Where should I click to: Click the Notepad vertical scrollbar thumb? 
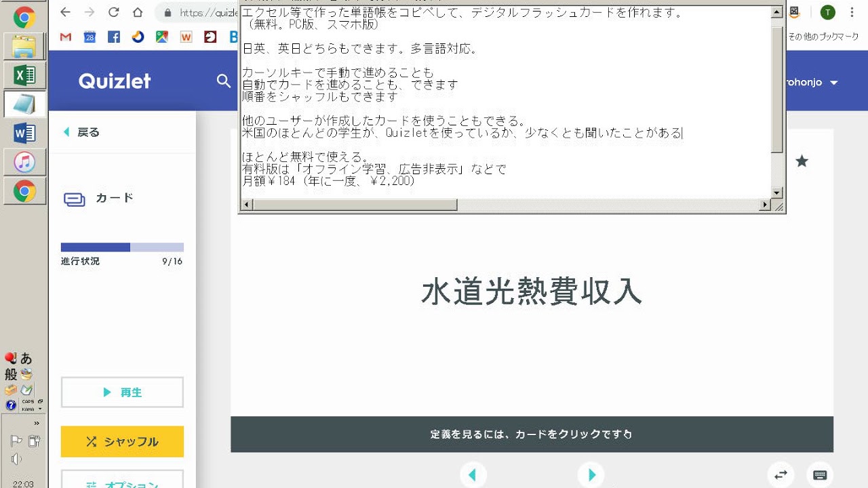tap(777, 90)
